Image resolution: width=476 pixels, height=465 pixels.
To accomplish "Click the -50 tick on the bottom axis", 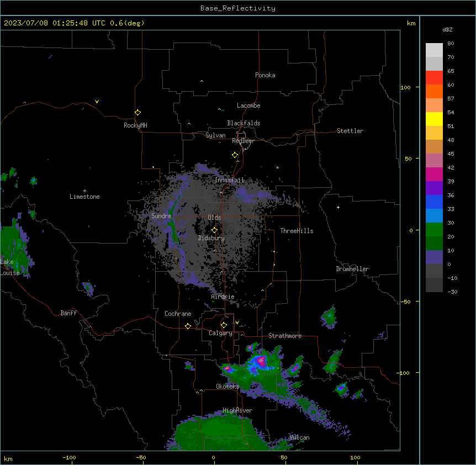I will point(141,457).
